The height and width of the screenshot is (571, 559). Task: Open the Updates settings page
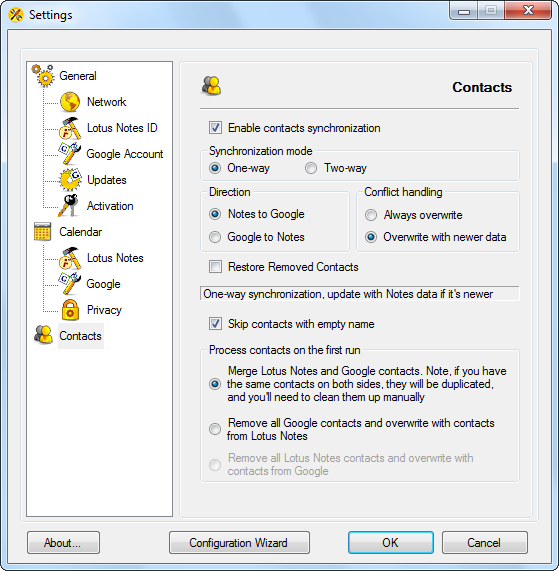(x=107, y=180)
